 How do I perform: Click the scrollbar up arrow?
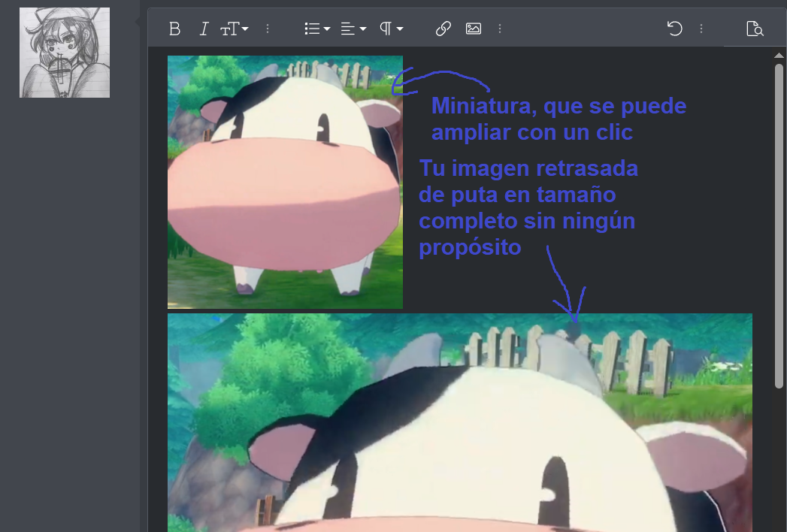pyautogui.click(x=779, y=56)
